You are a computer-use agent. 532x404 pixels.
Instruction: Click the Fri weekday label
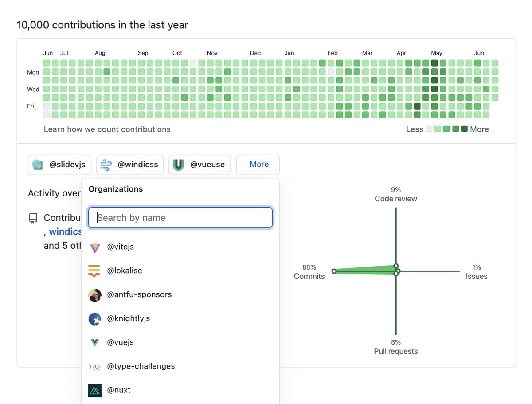[x=31, y=106]
